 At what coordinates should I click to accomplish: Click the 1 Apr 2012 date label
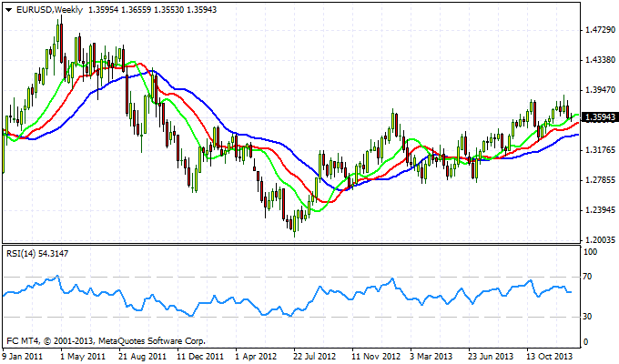pos(256,357)
